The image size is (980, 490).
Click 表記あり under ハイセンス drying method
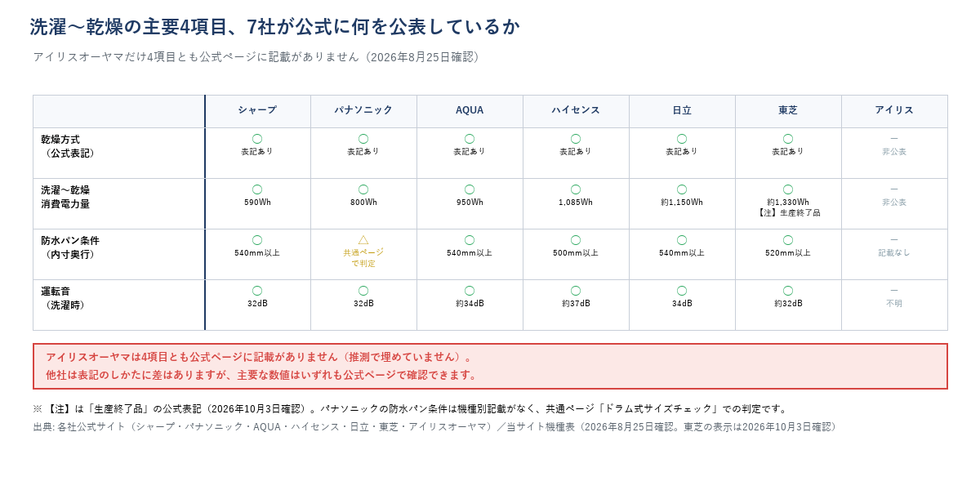[576, 152]
